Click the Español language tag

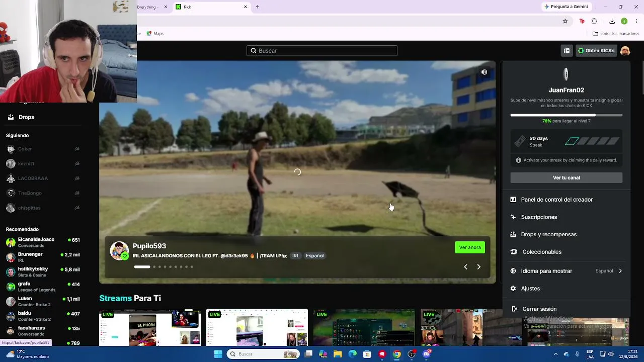click(315, 256)
